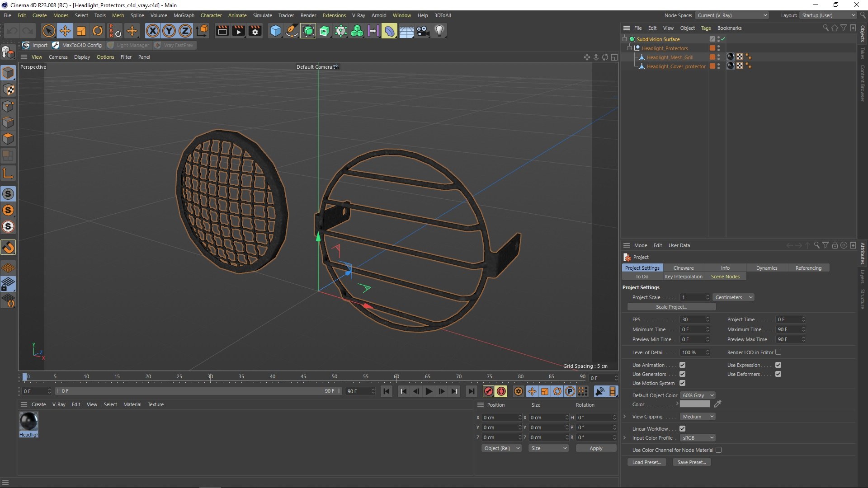Select the Rotate tool icon
This screenshot has width=868, height=488.
97,31
